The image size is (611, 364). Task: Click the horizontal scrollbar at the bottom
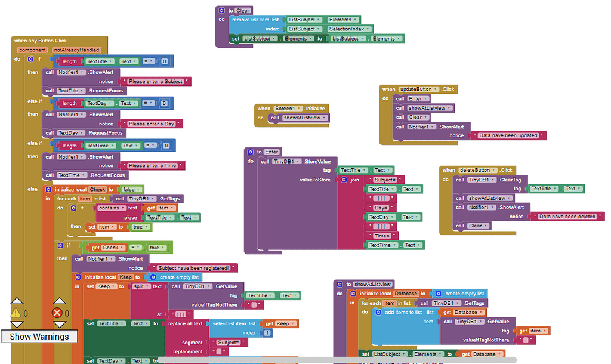337,360
